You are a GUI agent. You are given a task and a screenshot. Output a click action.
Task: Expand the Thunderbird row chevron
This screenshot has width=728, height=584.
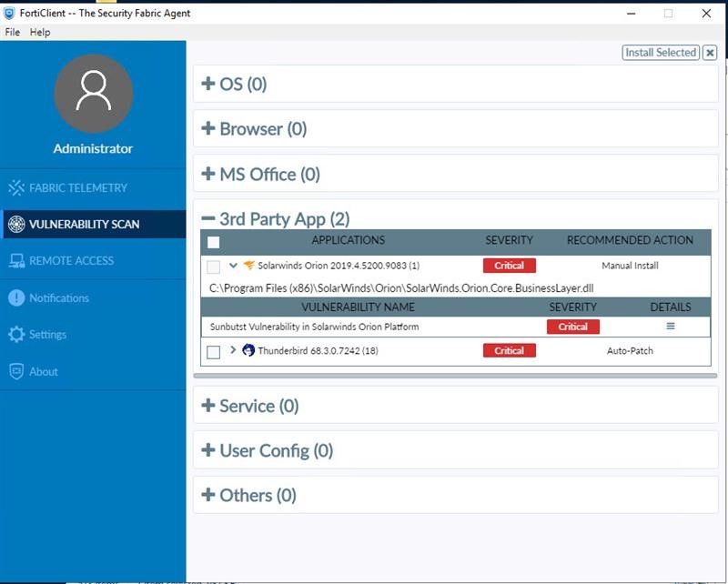[x=233, y=349]
